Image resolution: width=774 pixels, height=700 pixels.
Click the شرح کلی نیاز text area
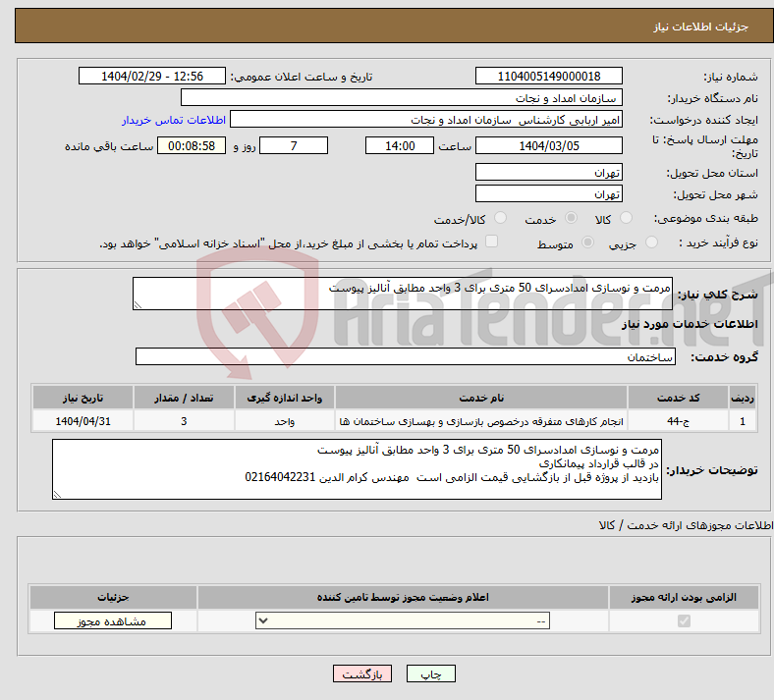click(x=403, y=294)
